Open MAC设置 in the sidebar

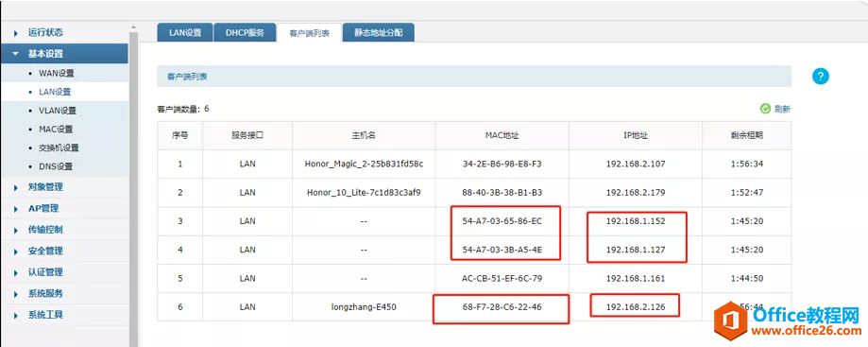(56, 130)
